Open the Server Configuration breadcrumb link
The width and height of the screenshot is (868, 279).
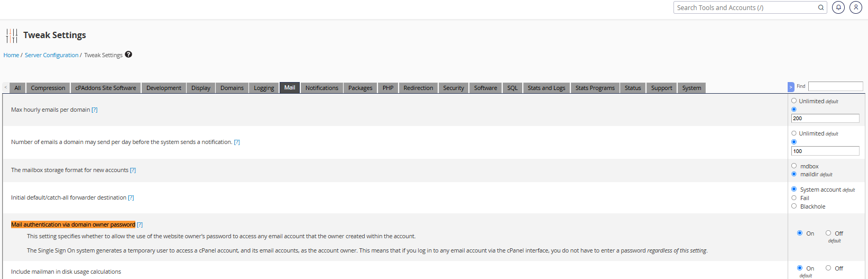pyautogui.click(x=51, y=55)
